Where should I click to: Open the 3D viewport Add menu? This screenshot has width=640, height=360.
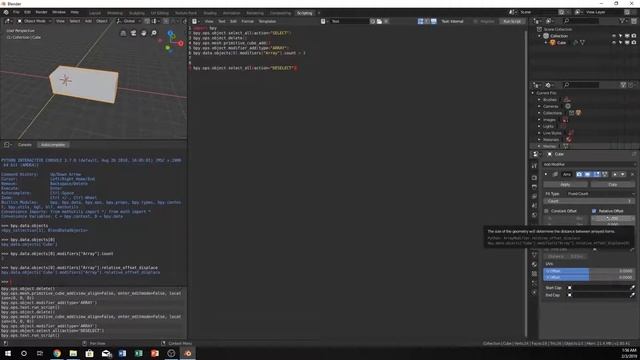(x=88, y=21)
